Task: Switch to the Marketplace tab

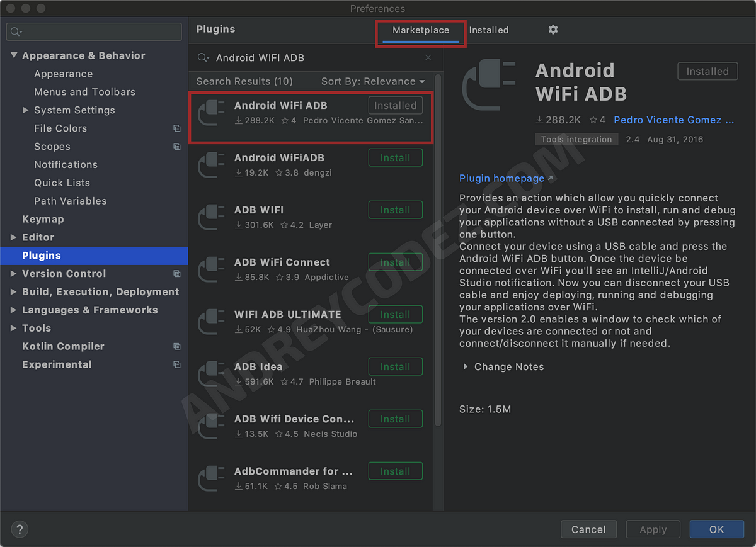Action: 421,30
